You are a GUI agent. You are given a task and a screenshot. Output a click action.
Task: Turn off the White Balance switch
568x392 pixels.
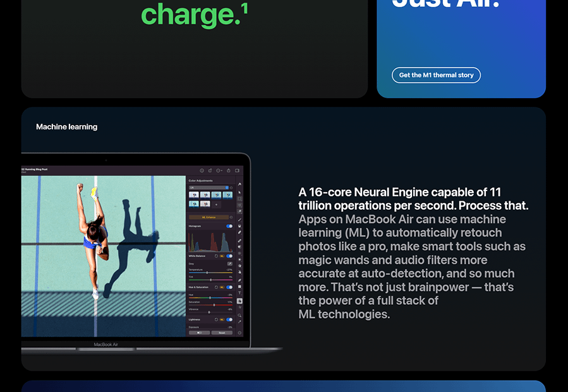coord(229,256)
